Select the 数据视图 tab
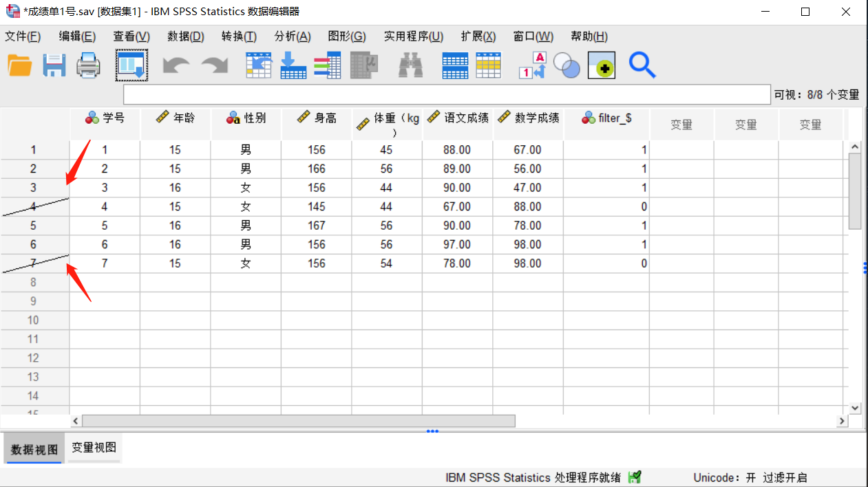Image resolution: width=868 pixels, height=487 pixels. pyautogui.click(x=33, y=448)
